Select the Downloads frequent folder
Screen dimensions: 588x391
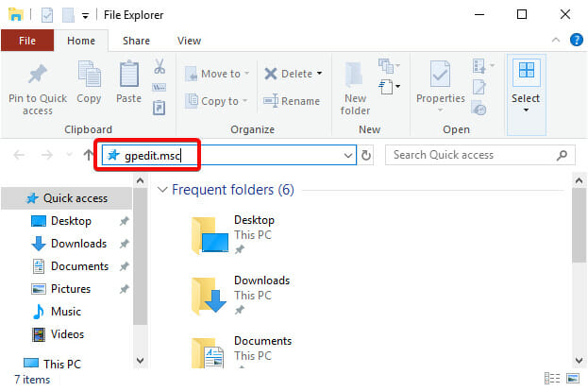[x=240, y=296]
